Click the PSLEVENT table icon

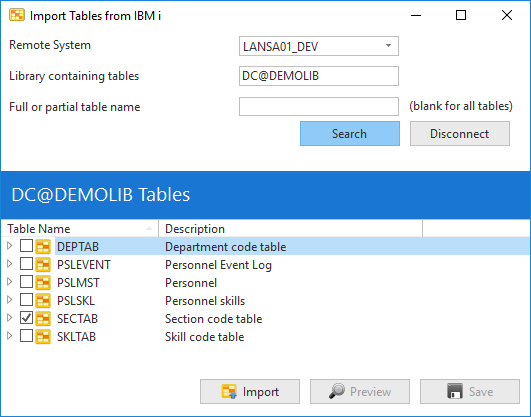(43, 264)
